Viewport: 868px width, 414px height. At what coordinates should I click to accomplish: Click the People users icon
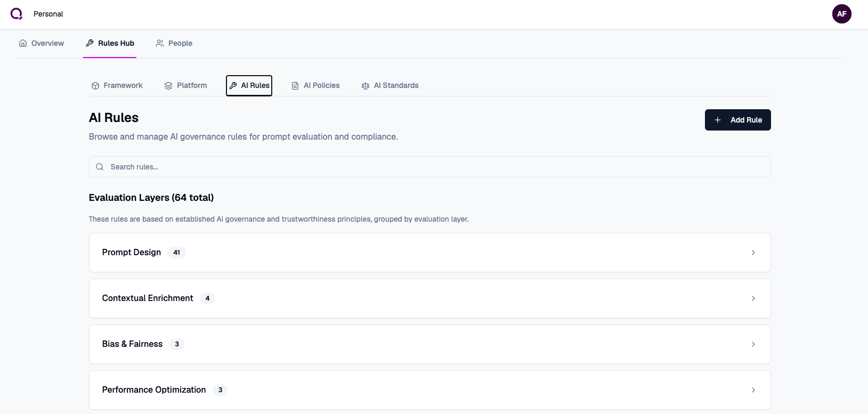click(160, 43)
